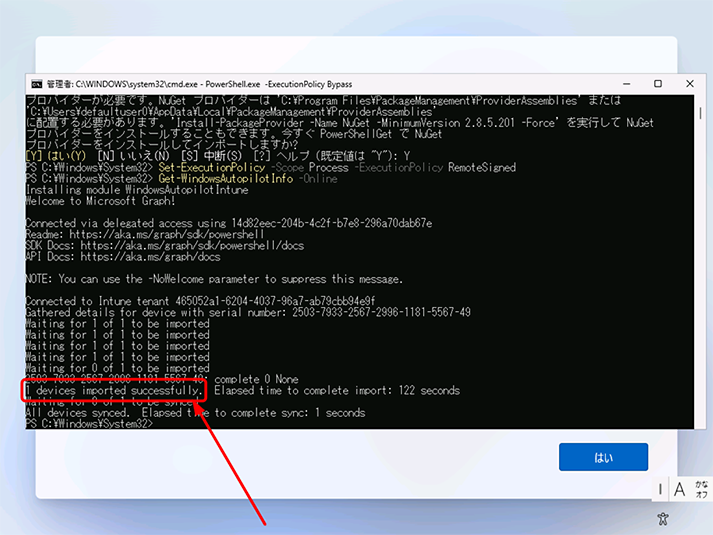Maximize the PowerShell console window
Screen dimensions: 713x535
658,84
